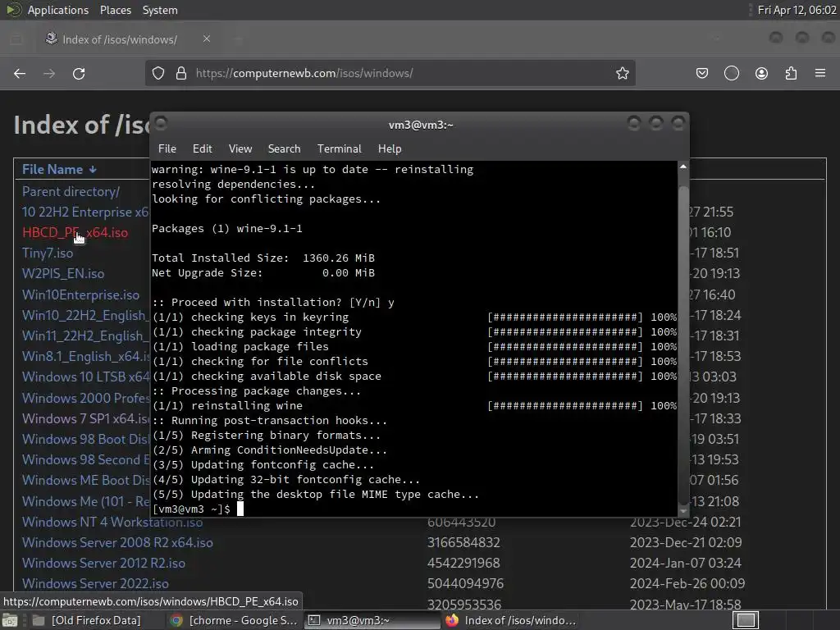Open the Pocket save icon
840x630 pixels.
pos(702,73)
